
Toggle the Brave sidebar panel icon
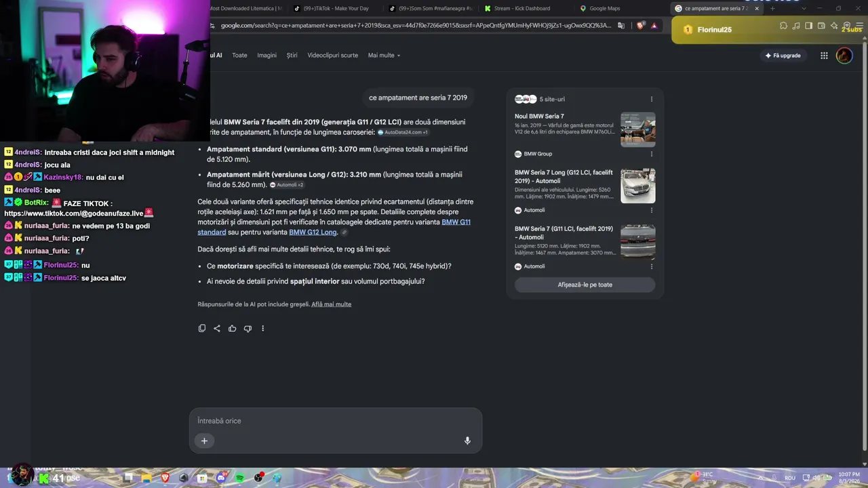coord(808,26)
